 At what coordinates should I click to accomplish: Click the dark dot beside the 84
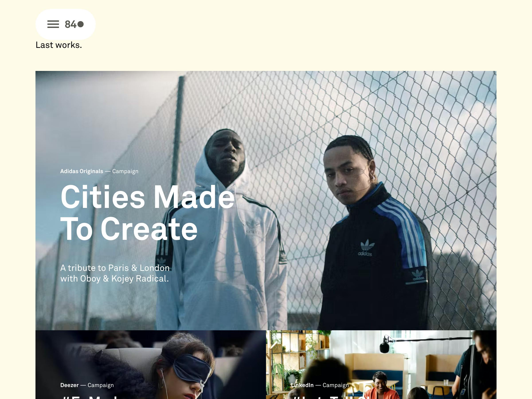(x=80, y=24)
